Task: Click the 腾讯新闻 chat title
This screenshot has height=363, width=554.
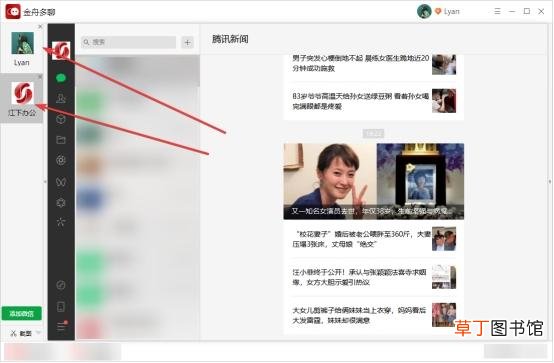Action: point(230,39)
